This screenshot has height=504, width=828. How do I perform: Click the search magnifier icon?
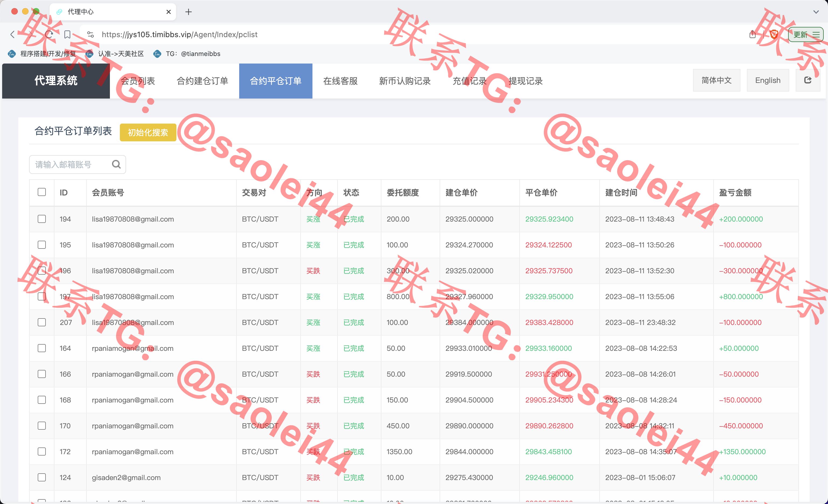point(116,164)
